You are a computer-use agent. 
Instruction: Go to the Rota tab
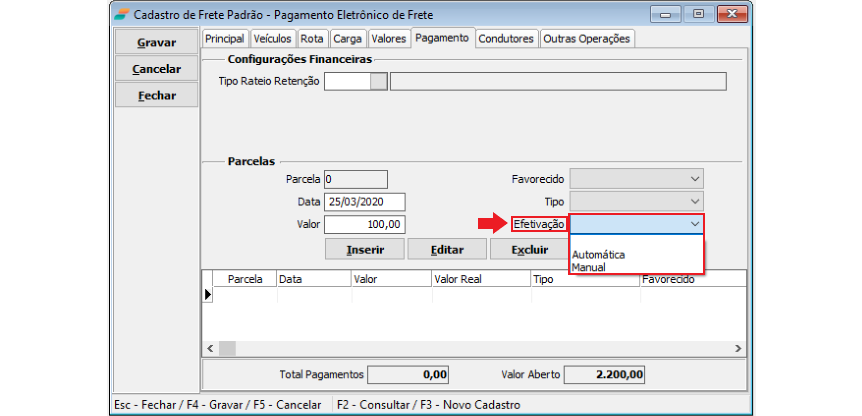312,39
